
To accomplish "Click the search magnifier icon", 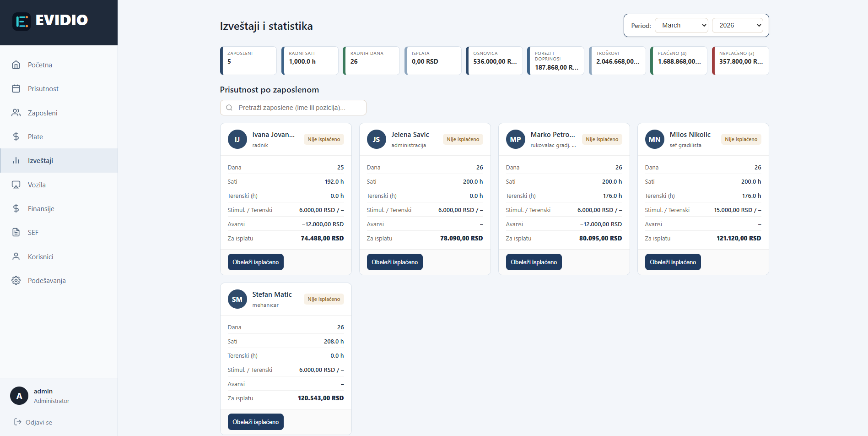I will 229,107.
